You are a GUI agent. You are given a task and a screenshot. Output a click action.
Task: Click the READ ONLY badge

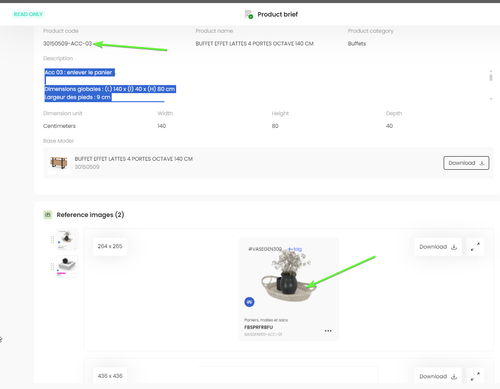(x=28, y=14)
